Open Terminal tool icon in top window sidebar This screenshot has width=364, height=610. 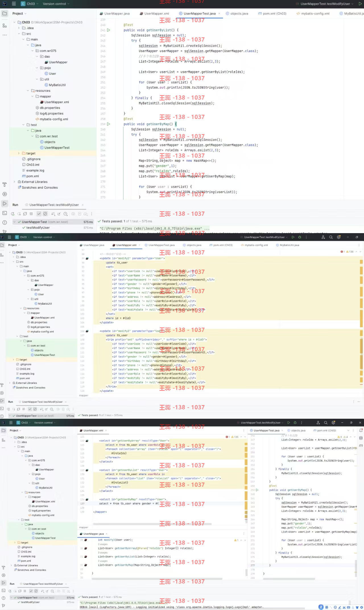[x=5, y=213]
